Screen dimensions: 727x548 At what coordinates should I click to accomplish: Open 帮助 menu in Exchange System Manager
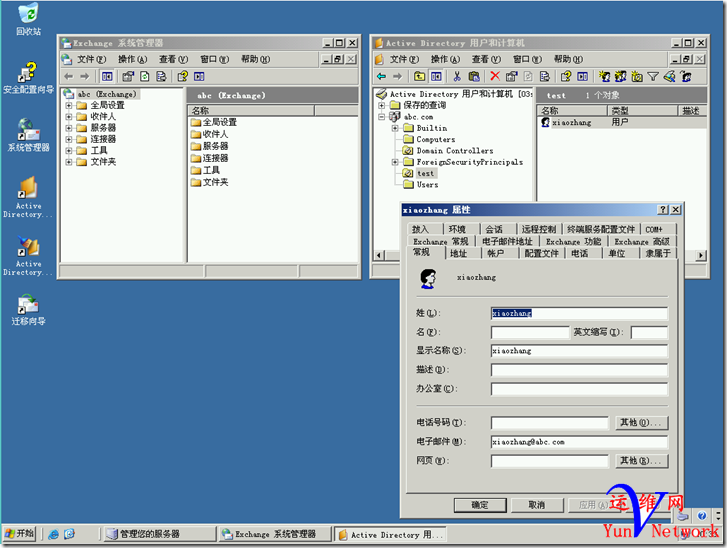pyautogui.click(x=255, y=59)
